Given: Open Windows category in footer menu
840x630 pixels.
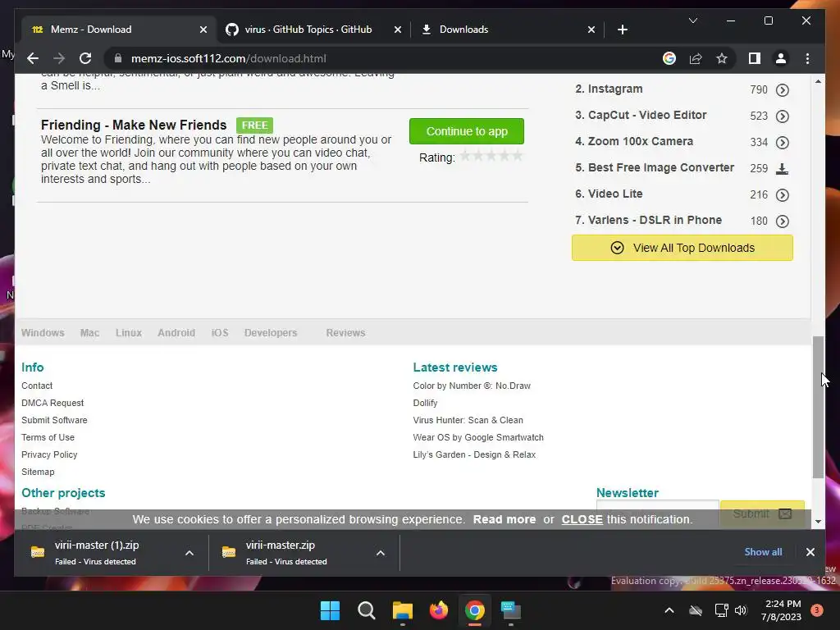Looking at the screenshot, I should (43, 333).
